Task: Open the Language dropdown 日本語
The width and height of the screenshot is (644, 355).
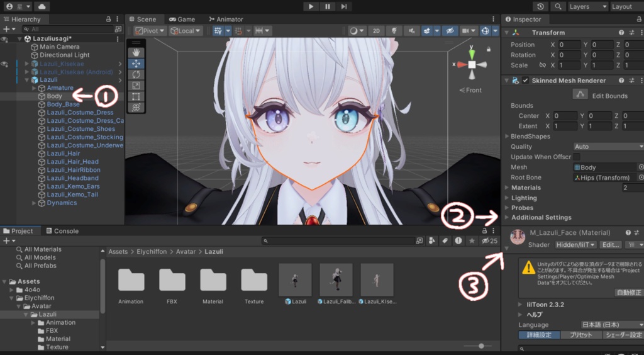Action: coord(611,325)
